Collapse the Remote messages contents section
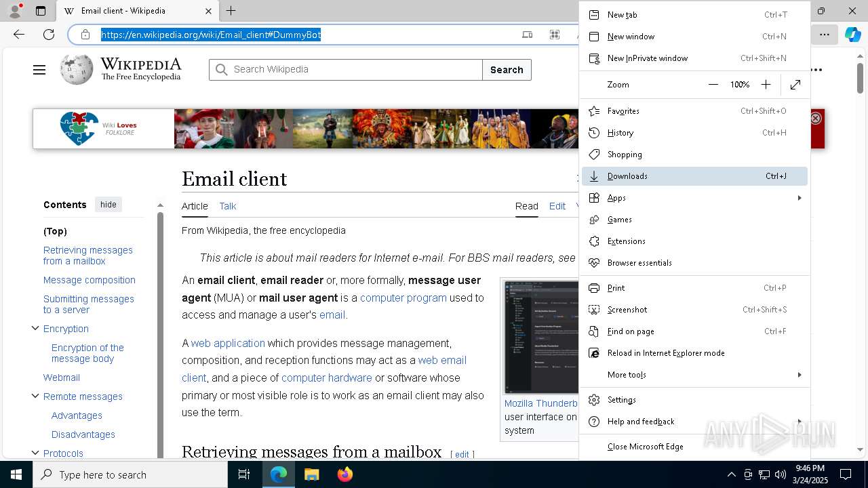 coord(35,396)
